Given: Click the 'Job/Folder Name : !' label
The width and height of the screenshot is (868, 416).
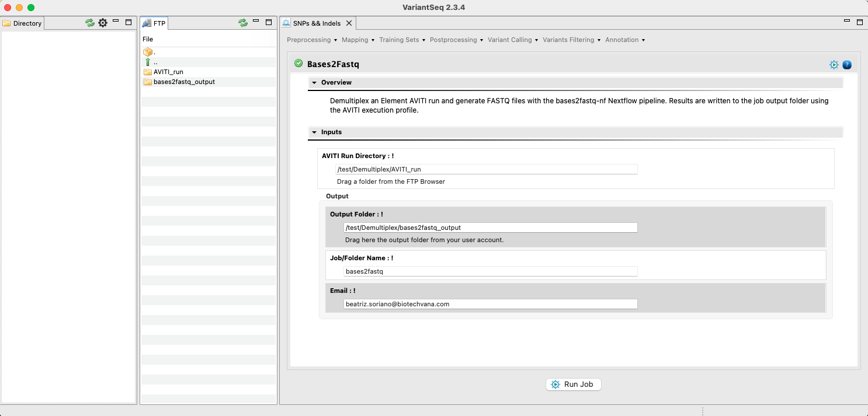Looking at the screenshot, I should click(362, 258).
